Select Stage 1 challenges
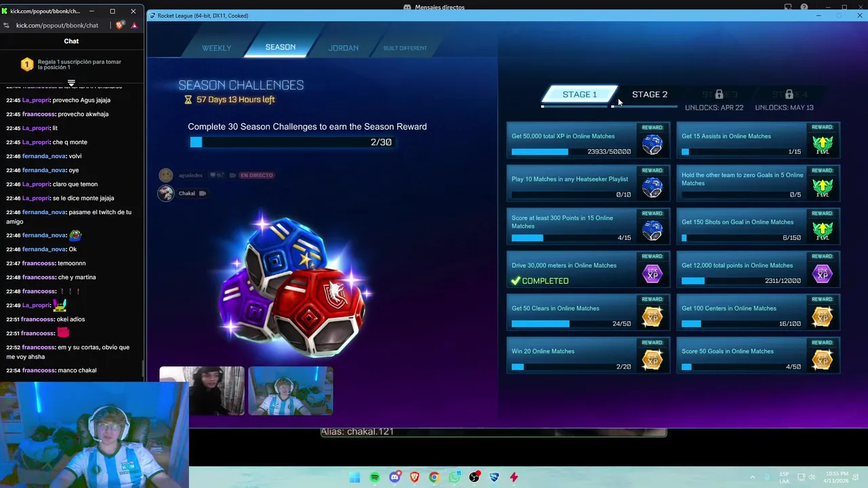This screenshot has height=488, width=868. [580, 94]
